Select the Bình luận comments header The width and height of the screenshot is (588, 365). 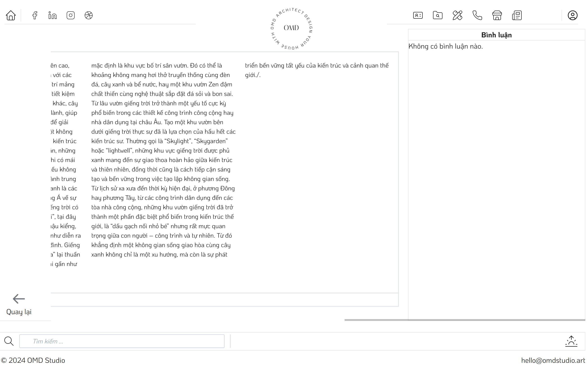pyautogui.click(x=496, y=35)
